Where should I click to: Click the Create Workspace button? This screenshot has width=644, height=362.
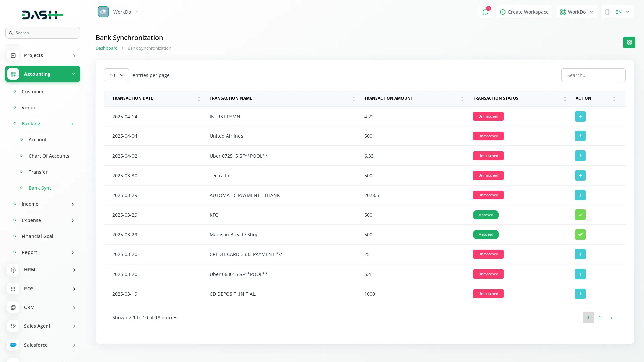(x=524, y=12)
